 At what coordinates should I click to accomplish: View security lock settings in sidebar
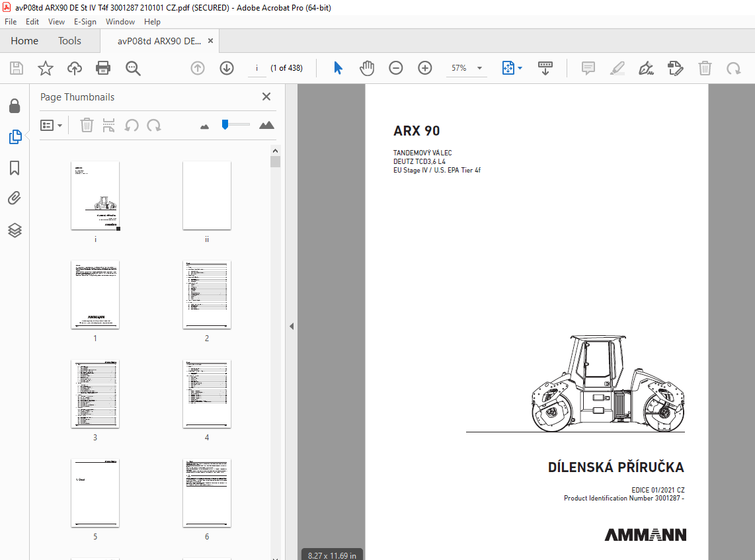(15, 106)
